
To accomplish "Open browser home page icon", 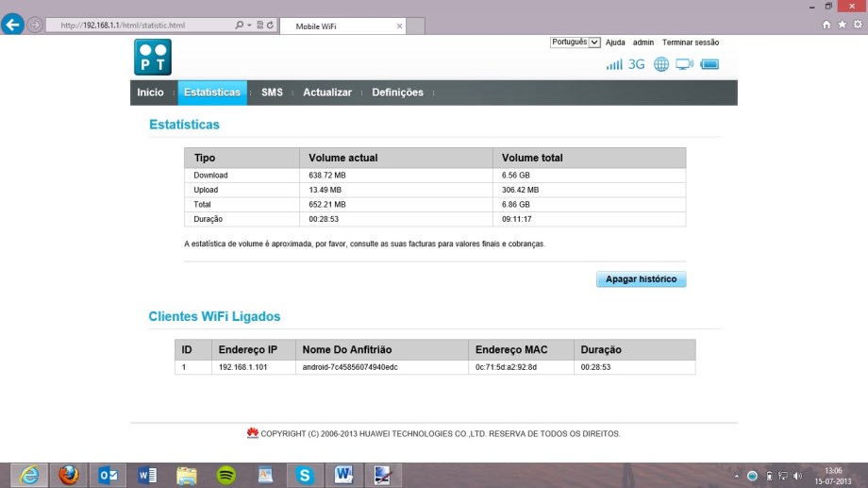I will tap(827, 25).
